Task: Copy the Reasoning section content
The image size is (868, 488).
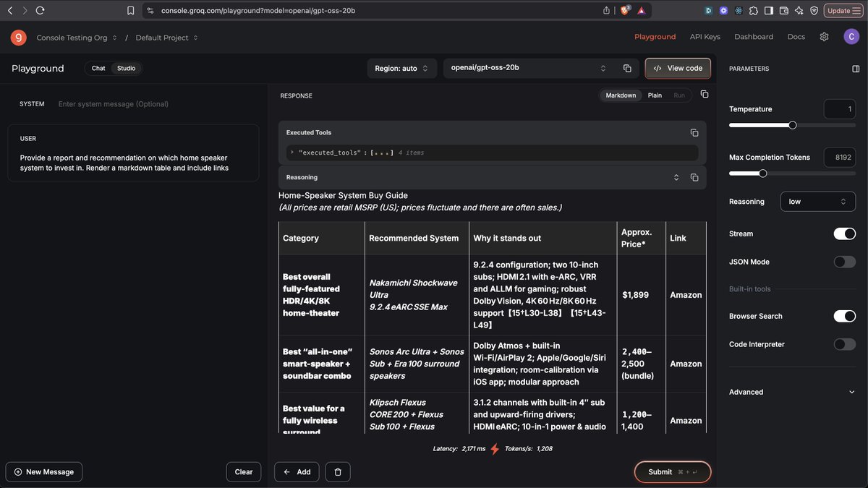Action: tap(694, 176)
